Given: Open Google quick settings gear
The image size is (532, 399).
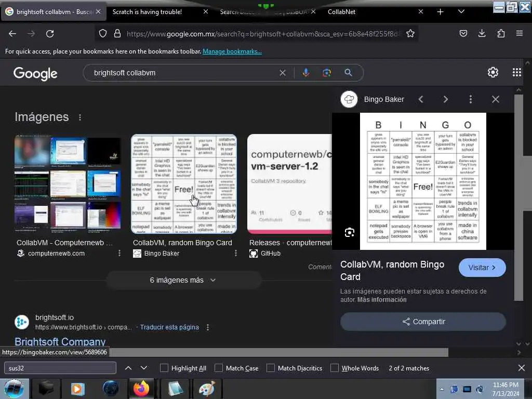Looking at the screenshot, I should (493, 72).
